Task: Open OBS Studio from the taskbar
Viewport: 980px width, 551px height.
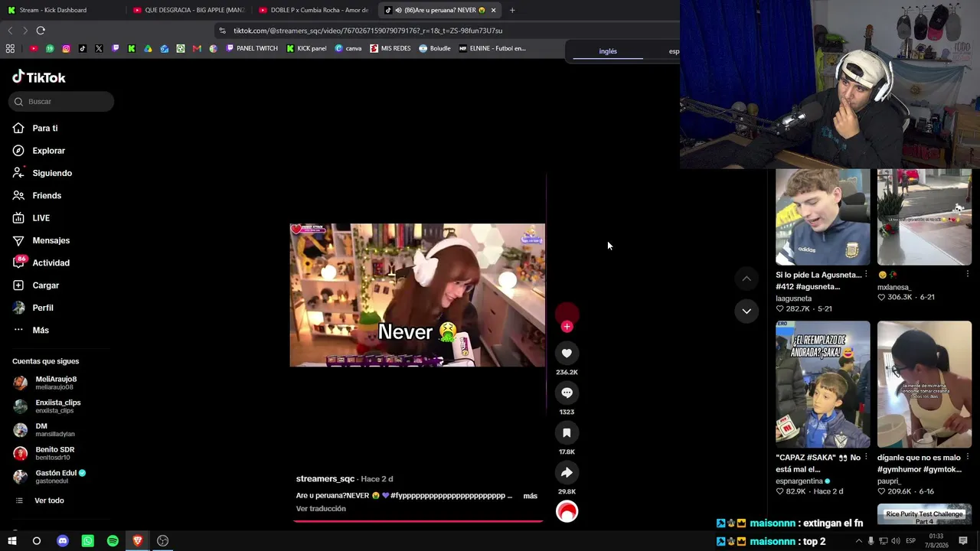Action: (x=163, y=541)
